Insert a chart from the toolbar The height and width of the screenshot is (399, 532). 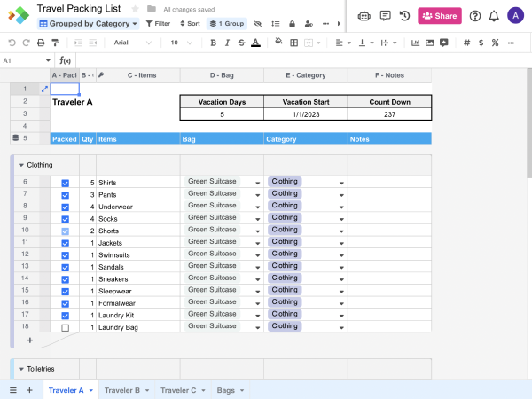click(x=415, y=43)
